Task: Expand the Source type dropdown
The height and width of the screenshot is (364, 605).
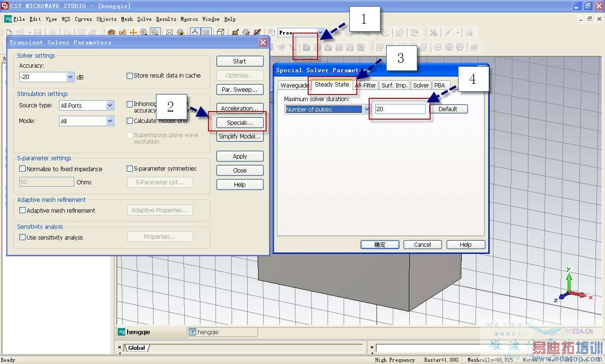Action: [x=110, y=105]
